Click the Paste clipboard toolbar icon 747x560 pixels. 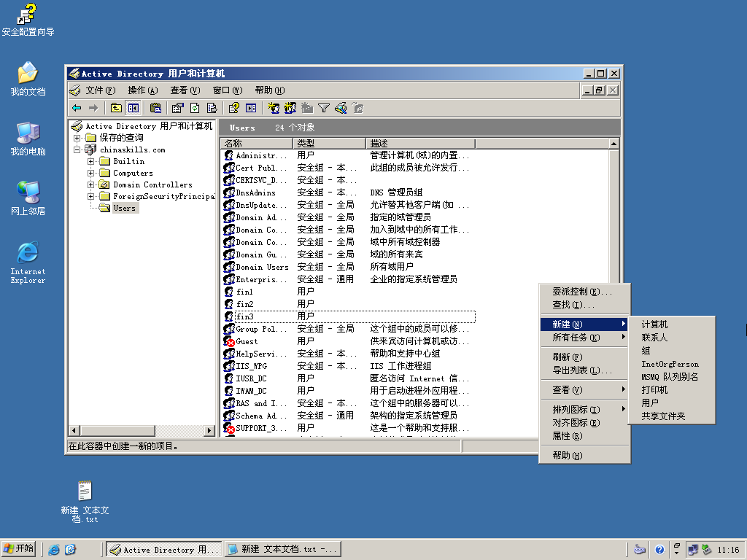point(155,108)
